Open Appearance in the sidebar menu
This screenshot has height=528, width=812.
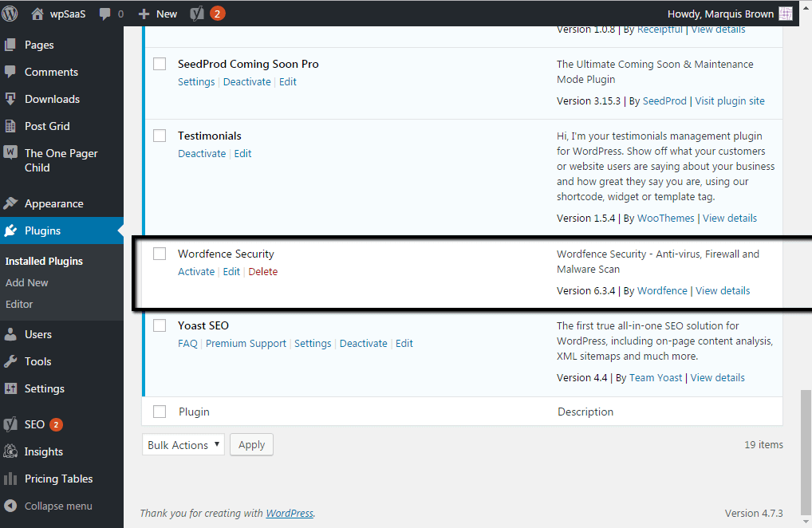(x=54, y=203)
